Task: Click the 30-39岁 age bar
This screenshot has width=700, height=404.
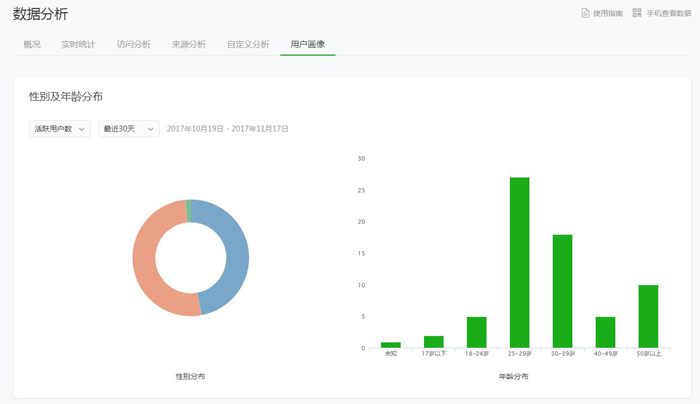Action: [562, 290]
